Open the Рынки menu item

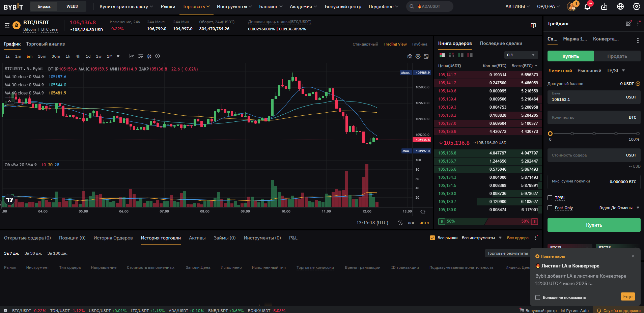pyautogui.click(x=168, y=6)
